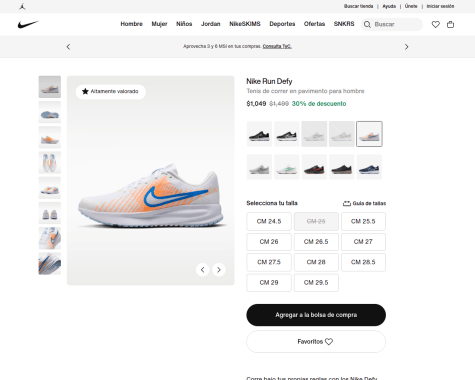Select size CM 29.5
Screen dimensions: 475x380
(316, 283)
